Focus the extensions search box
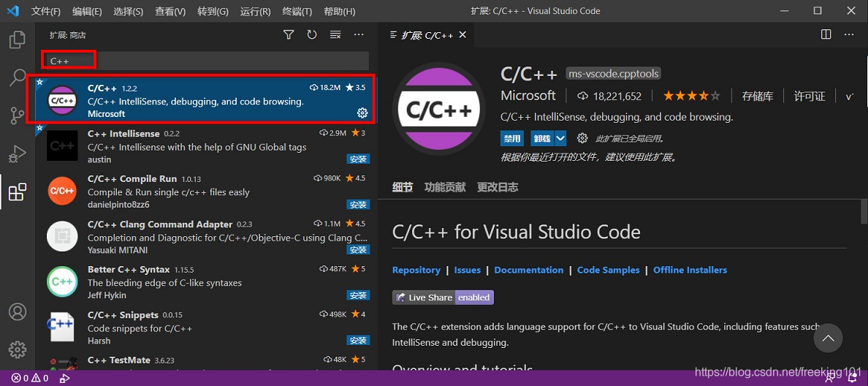Image resolution: width=868 pixels, height=386 pixels. (x=205, y=61)
